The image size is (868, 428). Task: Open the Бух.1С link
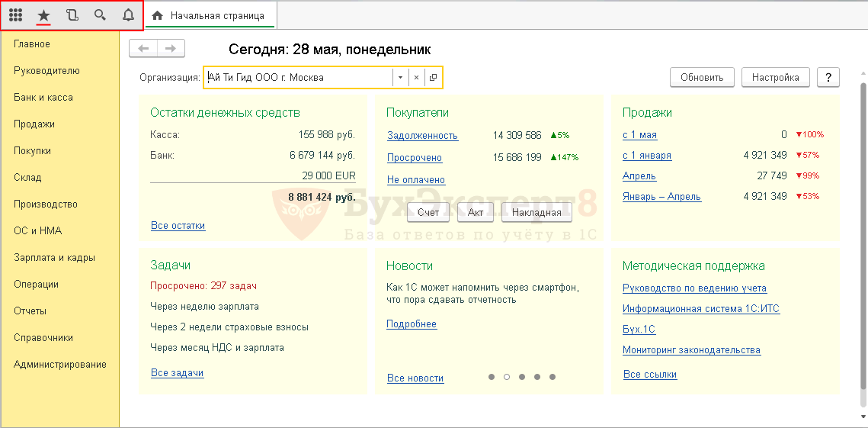(639, 330)
